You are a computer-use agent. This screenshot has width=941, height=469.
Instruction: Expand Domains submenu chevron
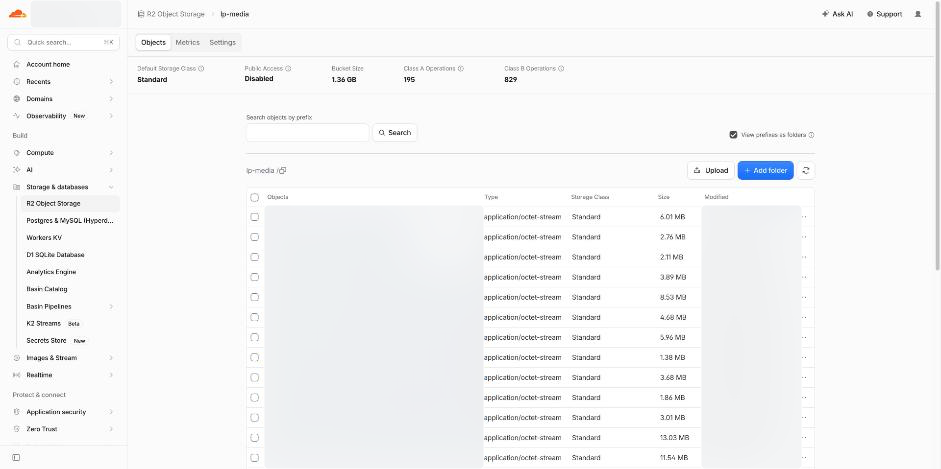tap(111, 99)
